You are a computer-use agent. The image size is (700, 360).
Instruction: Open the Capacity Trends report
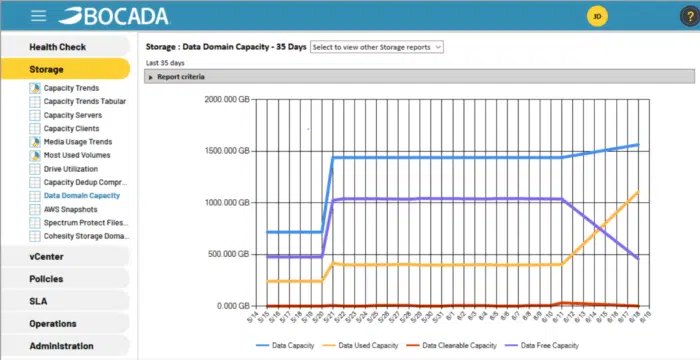71,88
